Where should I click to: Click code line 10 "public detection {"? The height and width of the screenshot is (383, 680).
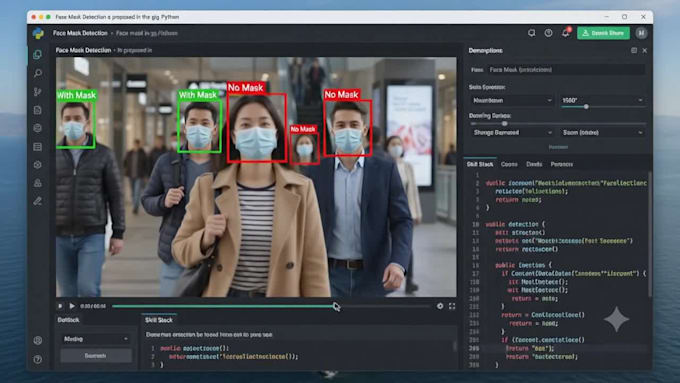coord(515,224)
